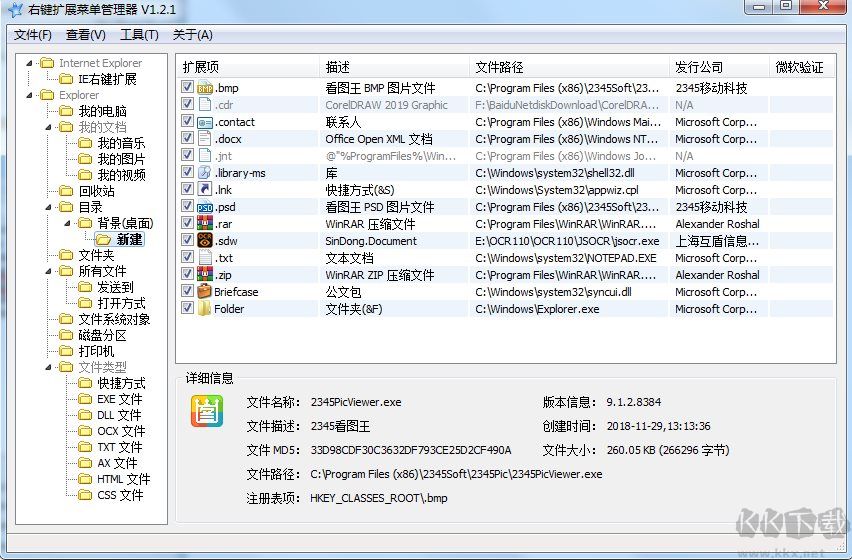
Task: Click folder icon of 发送到
Action: click(85, 287)
